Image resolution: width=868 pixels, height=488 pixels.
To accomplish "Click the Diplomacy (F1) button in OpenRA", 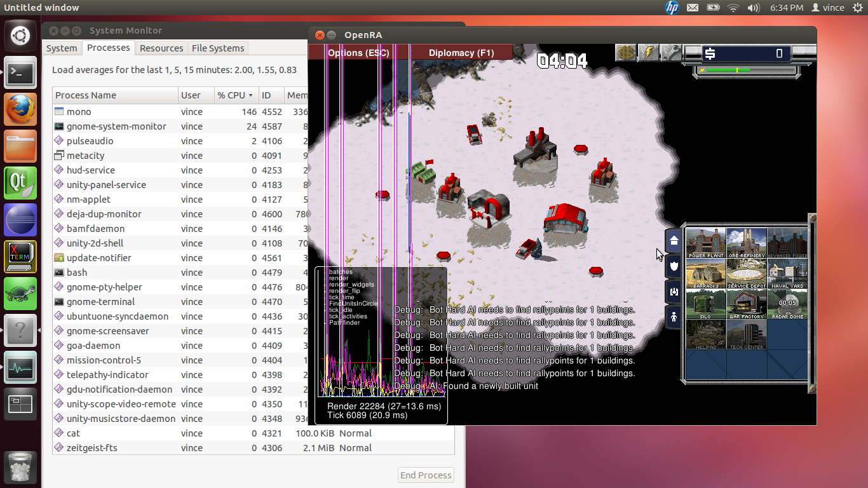I will pos(461,53).
